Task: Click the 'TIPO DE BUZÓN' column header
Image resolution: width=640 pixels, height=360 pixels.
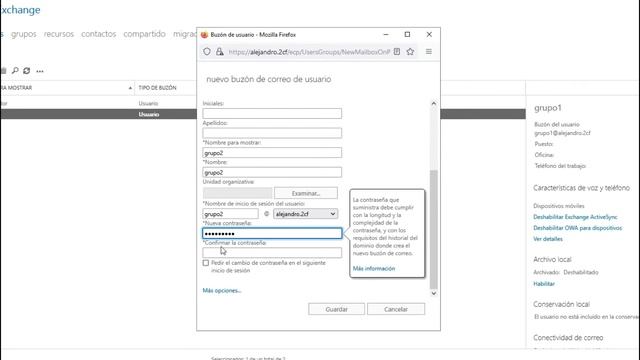Action: pyautogui.click(x=158, y=88)
